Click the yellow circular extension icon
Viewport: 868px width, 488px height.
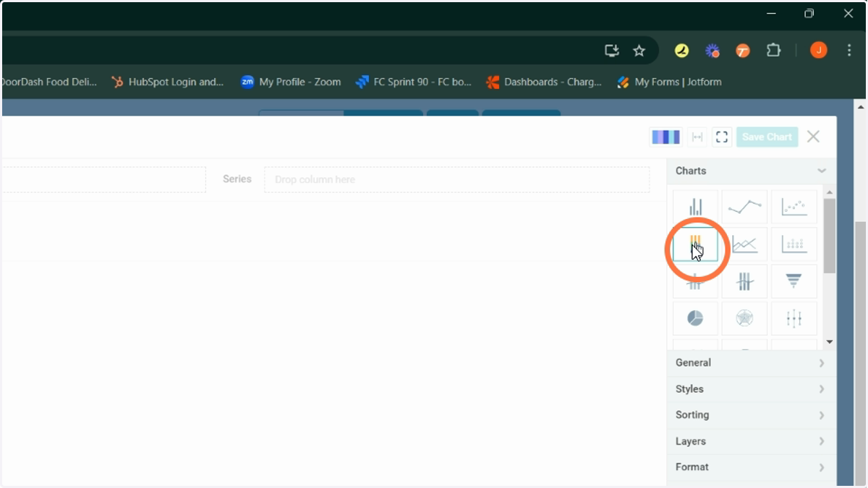tap(681, 51)
